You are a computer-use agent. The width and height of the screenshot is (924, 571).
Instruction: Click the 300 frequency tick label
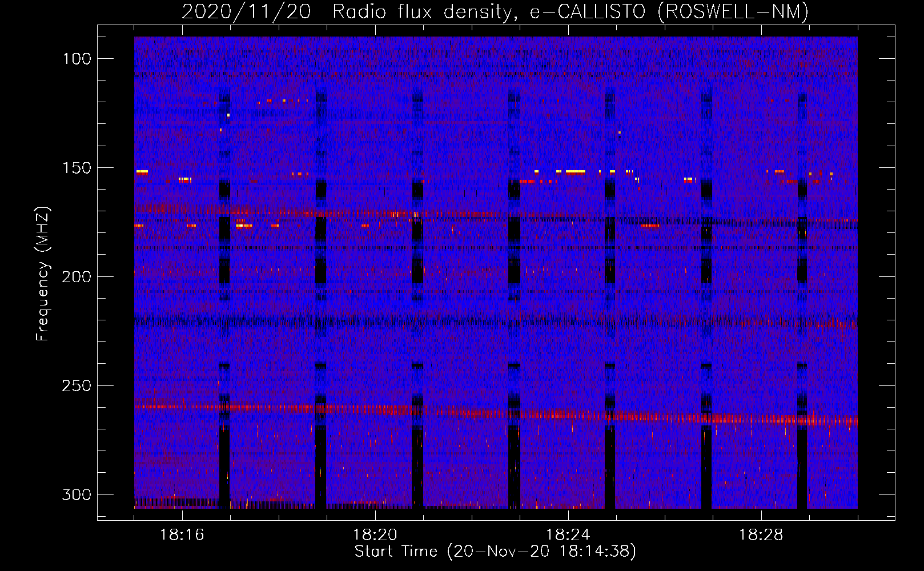[77, 494]
